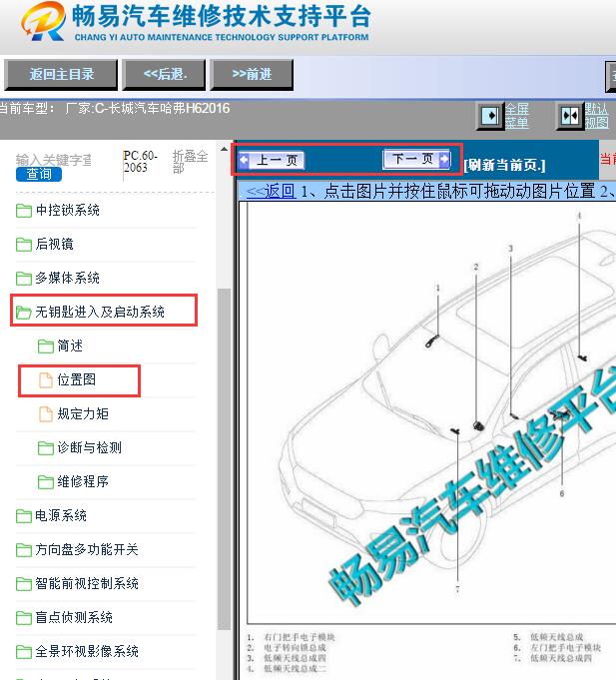Click the folder icon beside 后视镜

[23, 245]
